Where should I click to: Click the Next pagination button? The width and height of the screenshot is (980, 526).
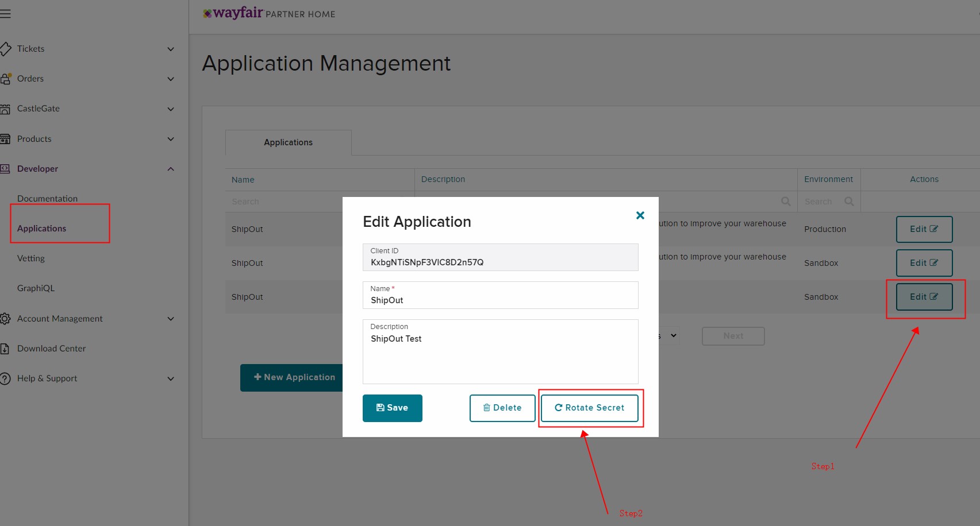pos(733,336)
